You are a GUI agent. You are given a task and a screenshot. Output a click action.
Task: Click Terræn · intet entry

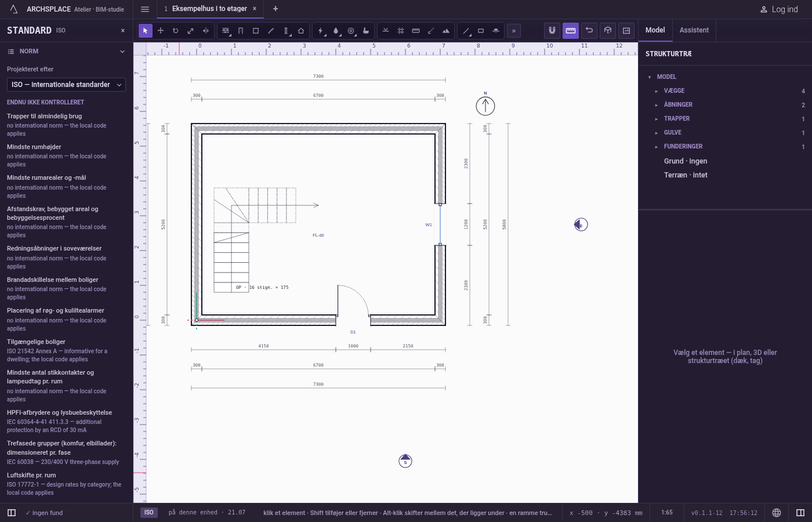686,175
